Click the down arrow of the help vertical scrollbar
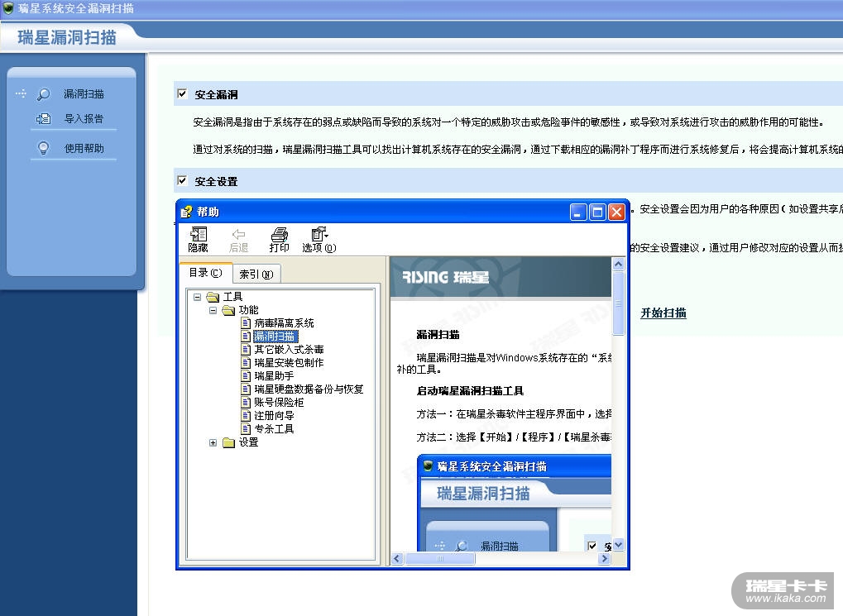This screenshot has width=843, height=616. [618, 545]
